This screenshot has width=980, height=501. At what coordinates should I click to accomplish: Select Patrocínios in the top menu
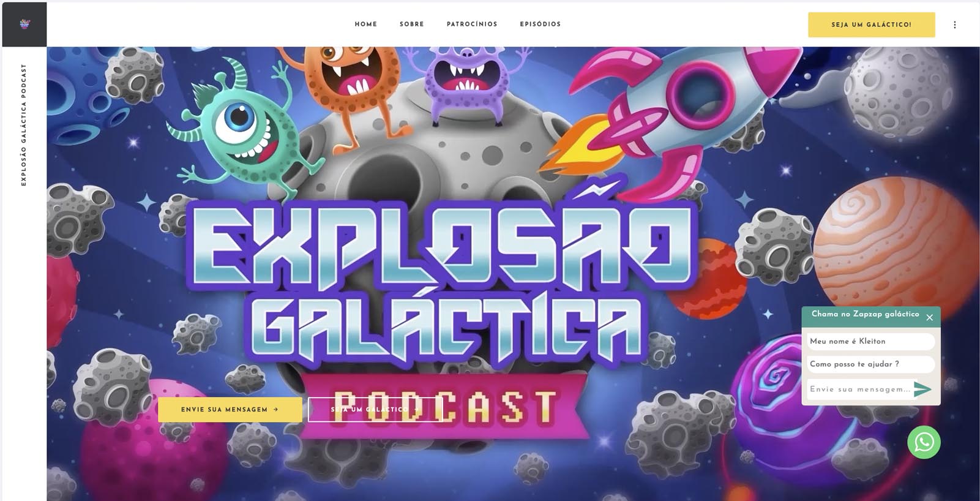(x=472, y=24)
